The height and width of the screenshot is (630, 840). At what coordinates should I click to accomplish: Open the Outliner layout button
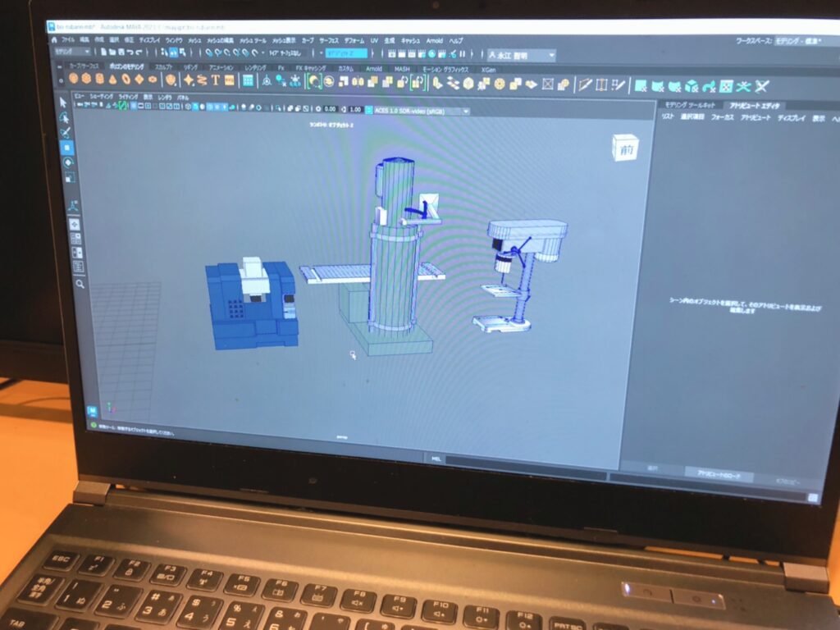[x=78, y=267]
